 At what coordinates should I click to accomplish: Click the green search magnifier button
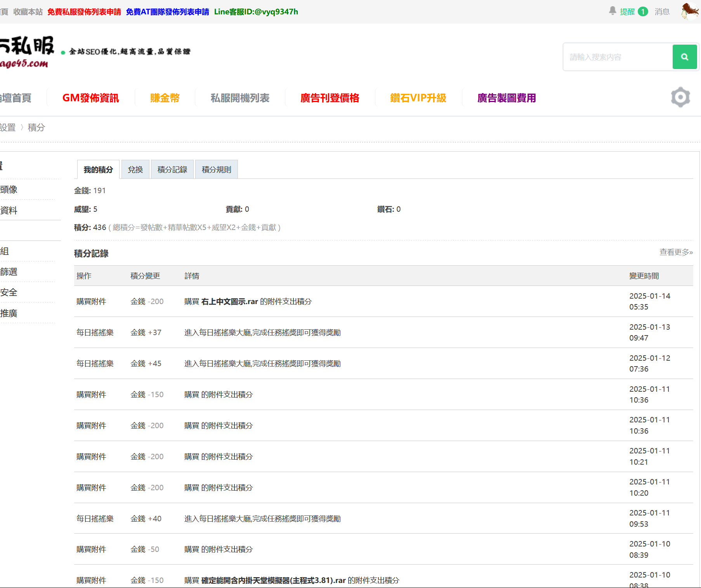pyautogui.click(x=685, y=57)
